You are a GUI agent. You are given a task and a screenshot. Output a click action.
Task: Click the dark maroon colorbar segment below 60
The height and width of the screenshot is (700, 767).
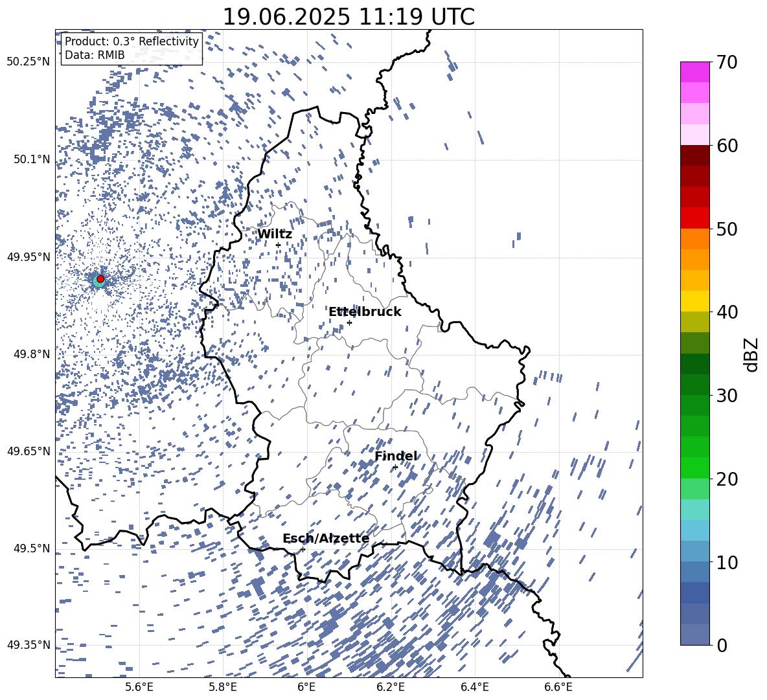click(x=694, y=155)
